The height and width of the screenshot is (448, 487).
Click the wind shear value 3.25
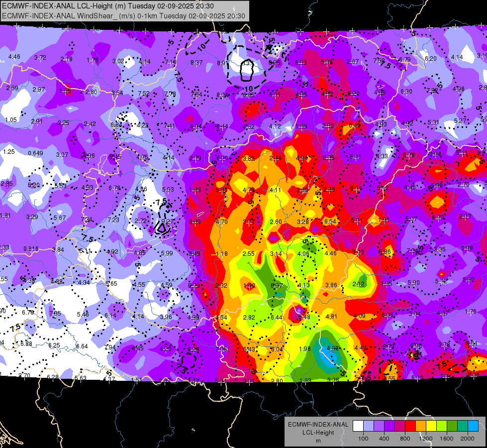63,122
